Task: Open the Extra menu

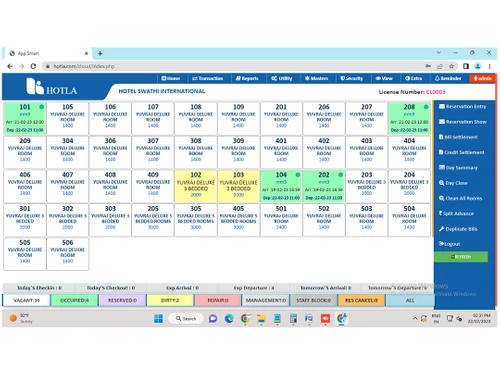Action: pos(414,78)
